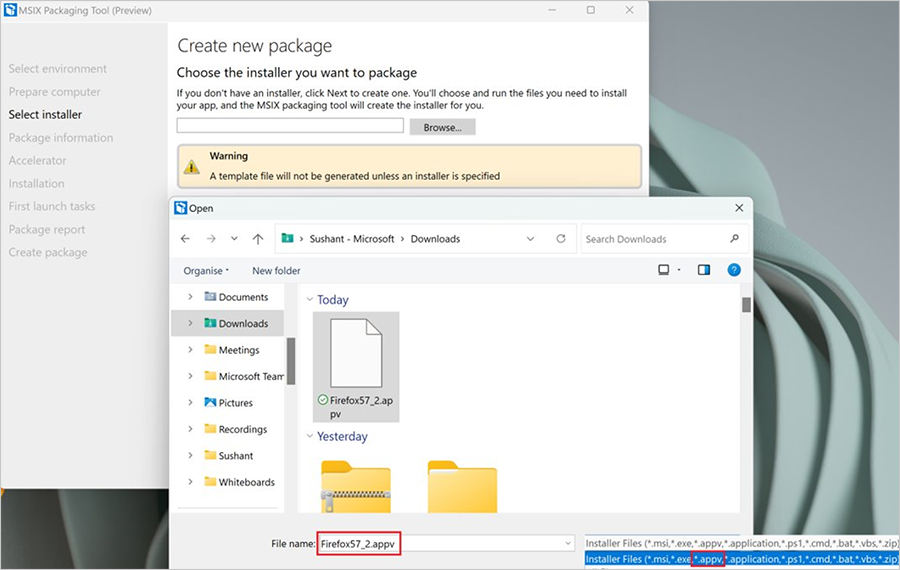Open the Organise menu
Viewport: 900px width, 570px height.
(x=206, y=270)
